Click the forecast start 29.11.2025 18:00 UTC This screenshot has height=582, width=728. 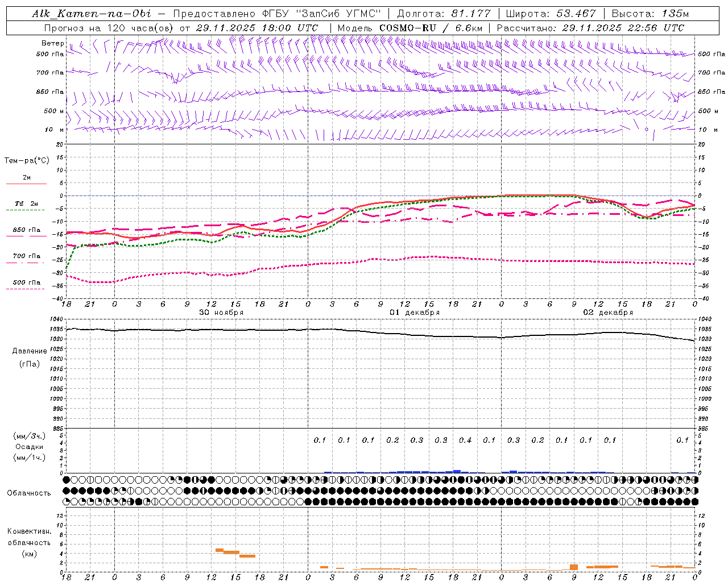[257, 28]
